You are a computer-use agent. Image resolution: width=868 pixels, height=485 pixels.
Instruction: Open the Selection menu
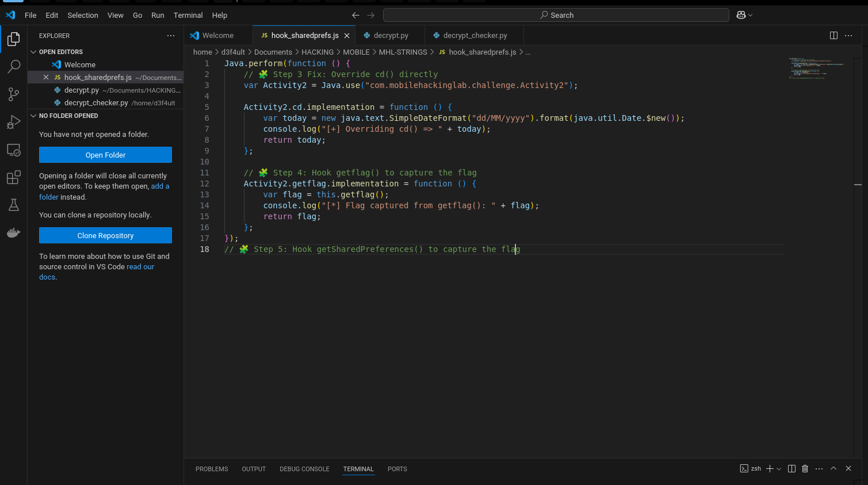pyautogui.click(x=83, y=15)
